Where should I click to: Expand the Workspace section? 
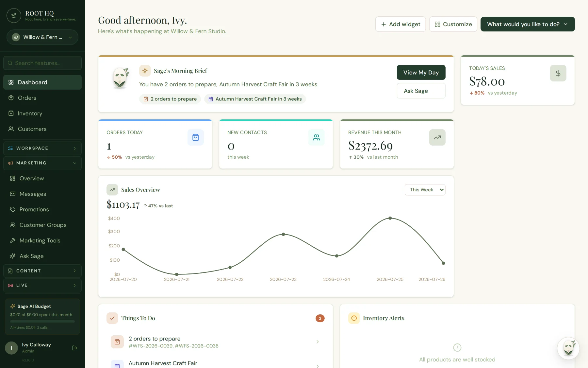(x=42, y=148)
